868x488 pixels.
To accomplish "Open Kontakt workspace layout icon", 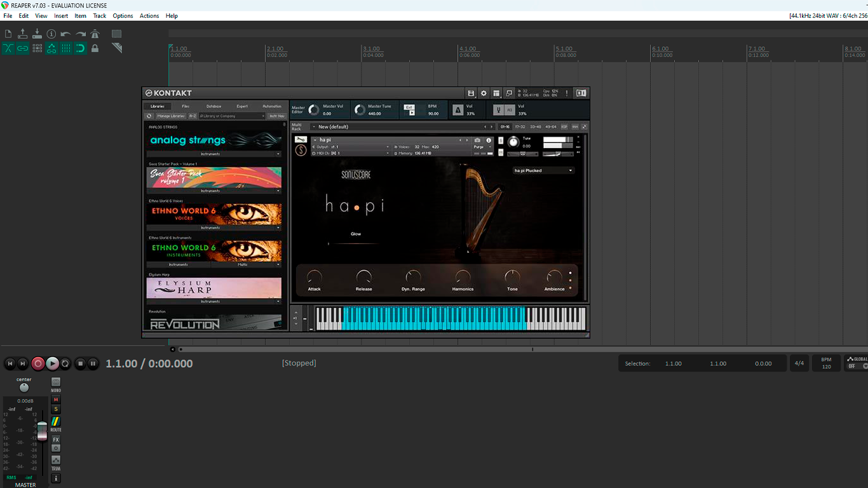I will tap(496, 93).
